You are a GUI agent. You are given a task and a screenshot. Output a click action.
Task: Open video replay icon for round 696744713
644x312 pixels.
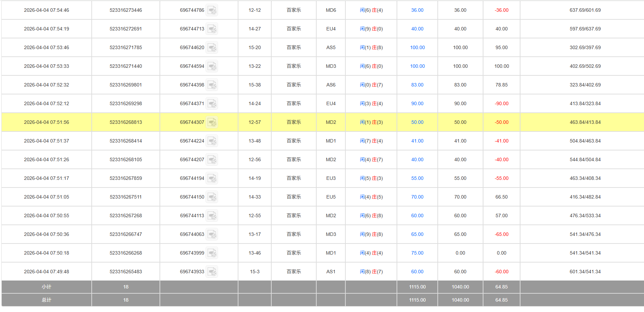coord(212,29)
